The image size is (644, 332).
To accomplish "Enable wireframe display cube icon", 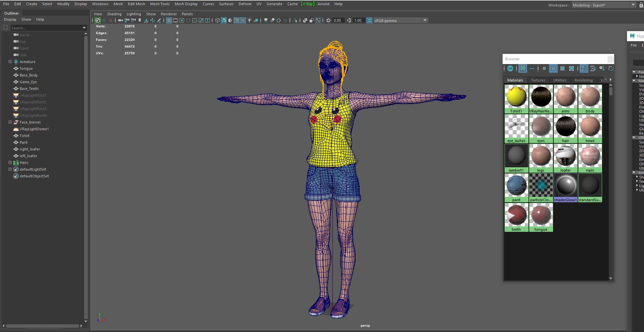I will pyautogui.click(x=217, y=20).
